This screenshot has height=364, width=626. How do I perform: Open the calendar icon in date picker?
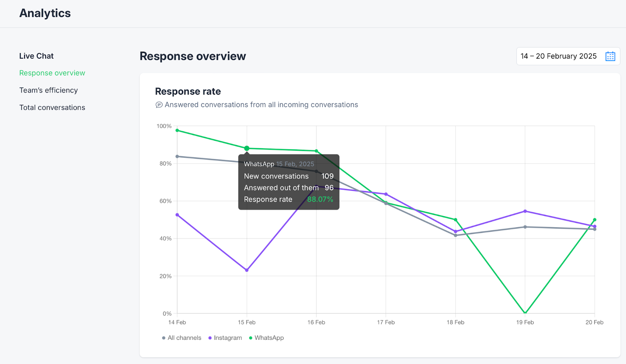[x=610, y=56]
